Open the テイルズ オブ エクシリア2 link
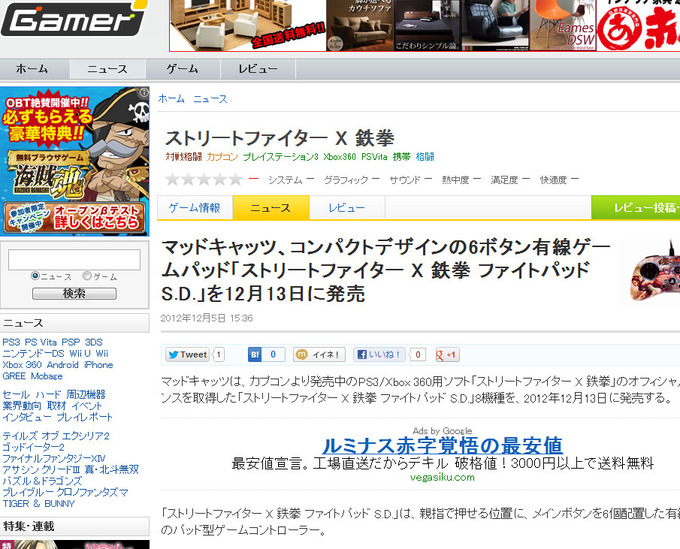Screen dimensions: 680x549 56,436
